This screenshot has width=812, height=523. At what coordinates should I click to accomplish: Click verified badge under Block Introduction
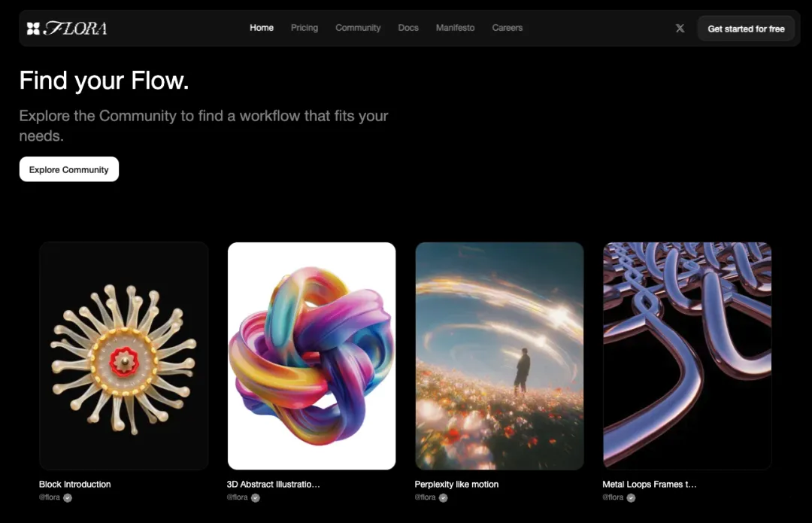(68, 497)
